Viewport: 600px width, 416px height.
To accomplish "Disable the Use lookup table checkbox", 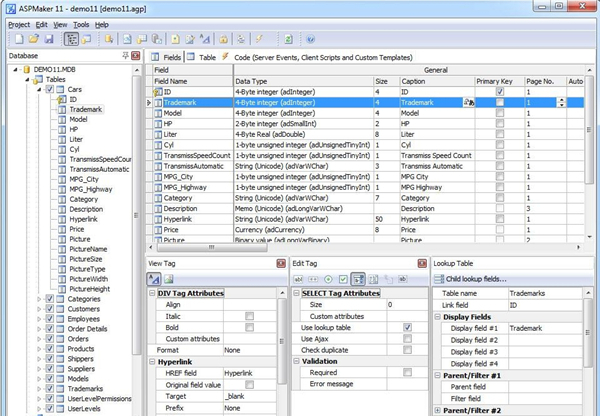I will (406, 327).
